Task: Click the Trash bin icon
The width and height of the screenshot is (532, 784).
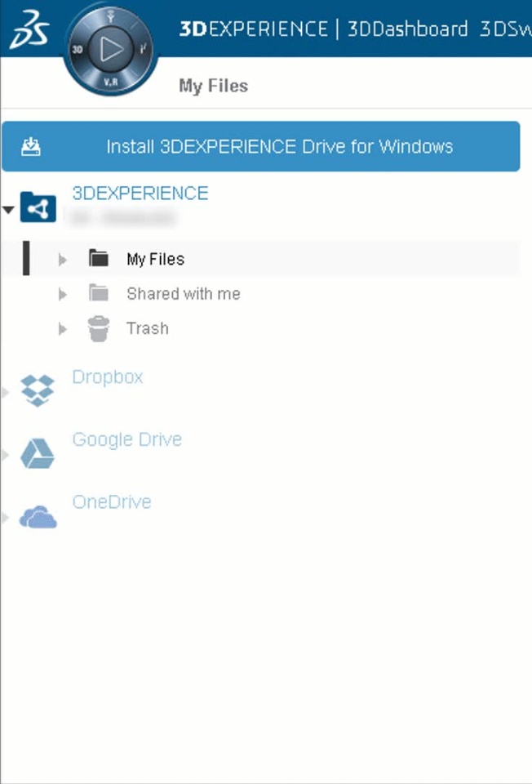Action: [99, 328]
